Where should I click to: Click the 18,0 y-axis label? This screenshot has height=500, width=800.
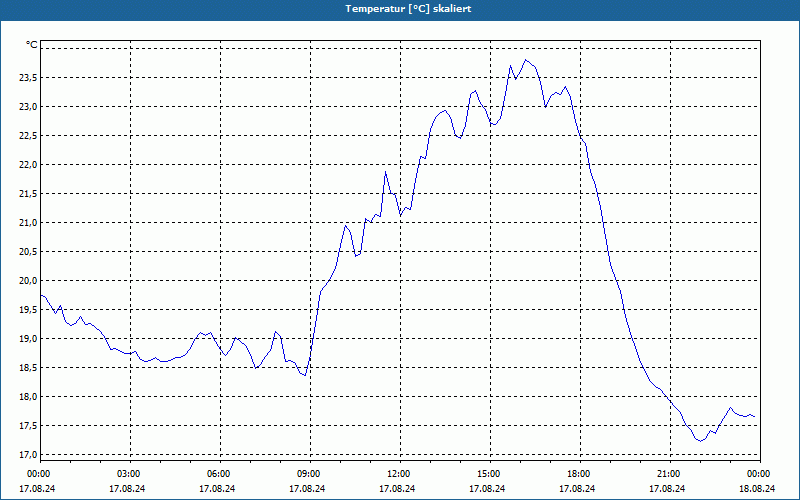[x=29, y=397]
